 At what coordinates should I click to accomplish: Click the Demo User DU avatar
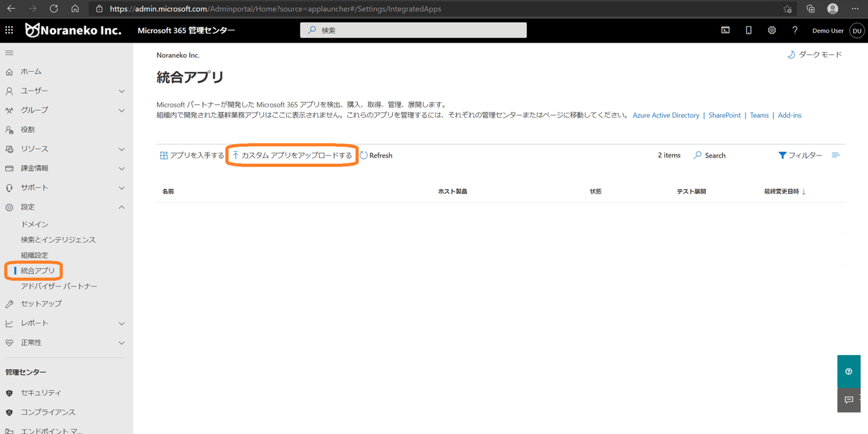tap(857, 31)
